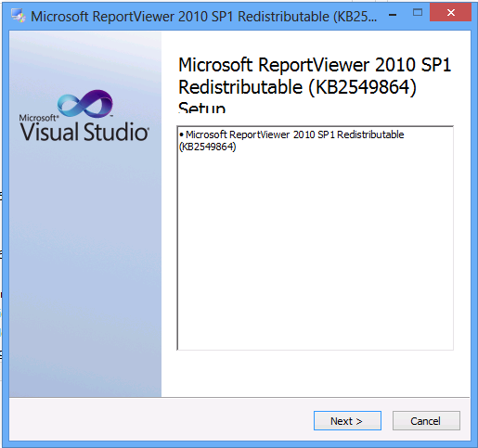Screen dimensions: 478x448
Task: Click the small Microsoft text above wordmark
Action: [38, 118]
